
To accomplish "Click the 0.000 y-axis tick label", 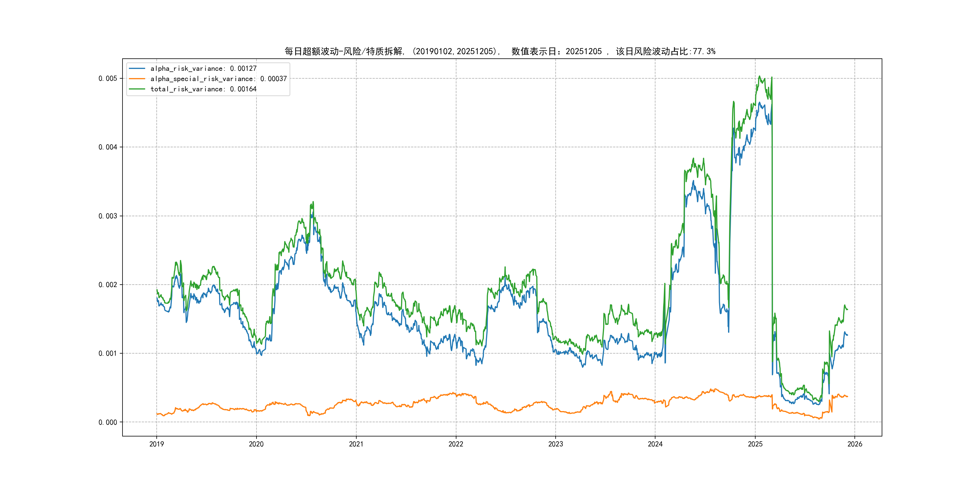I will tap(108, 422).
